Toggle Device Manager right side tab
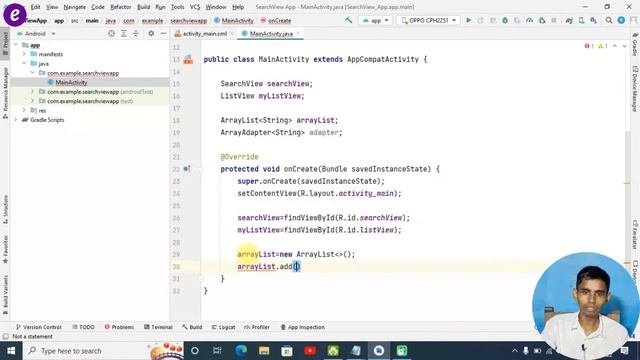640x360 pixels. pyautogui.click(x=635, y=89)
